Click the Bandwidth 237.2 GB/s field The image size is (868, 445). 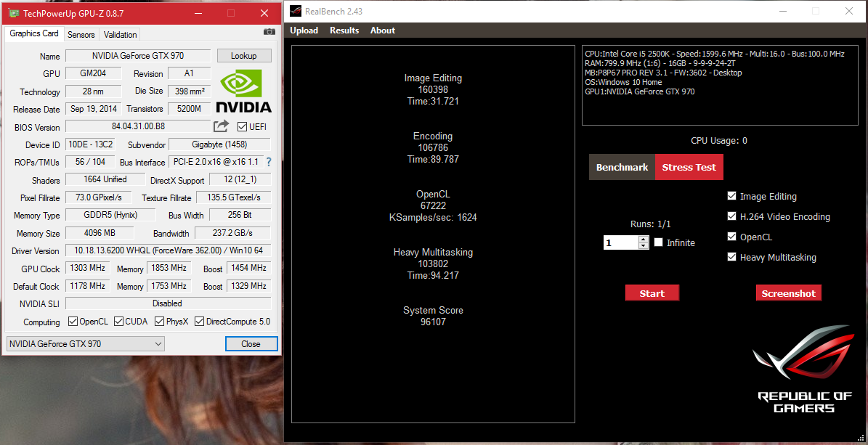232,233
